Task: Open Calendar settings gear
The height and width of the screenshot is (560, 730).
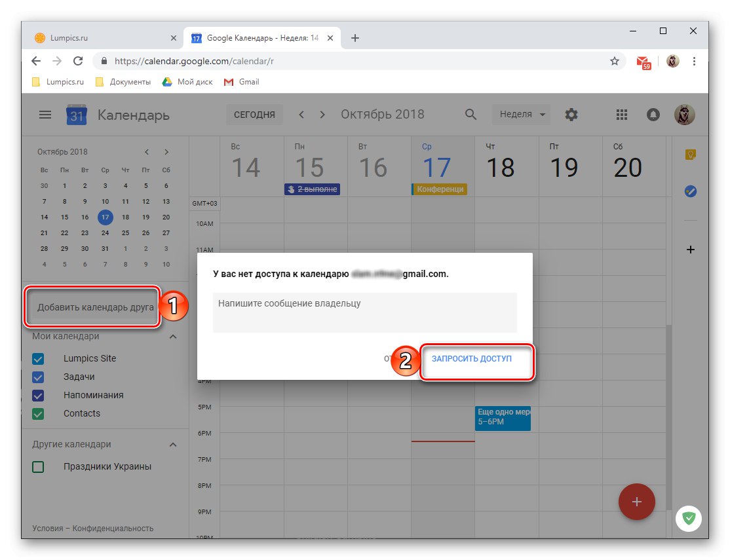Action: click(x=571, y=114)
